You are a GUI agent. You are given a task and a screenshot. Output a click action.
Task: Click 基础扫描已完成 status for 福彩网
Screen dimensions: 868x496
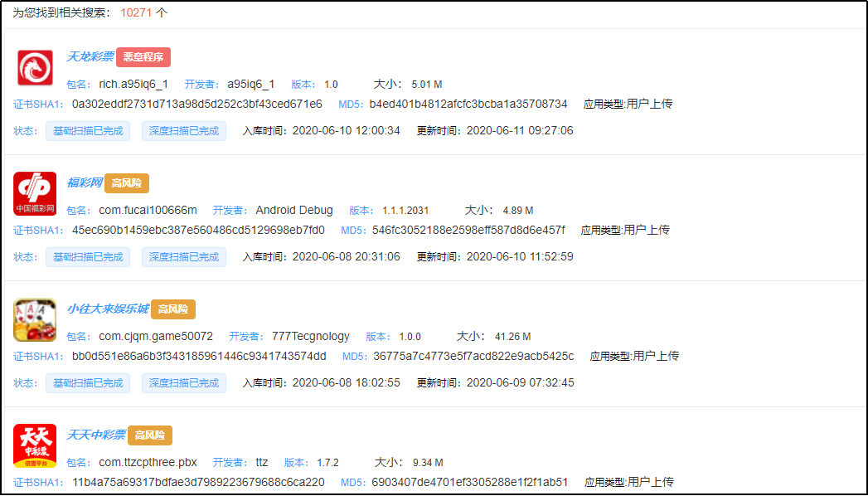(x=88, y=257)
